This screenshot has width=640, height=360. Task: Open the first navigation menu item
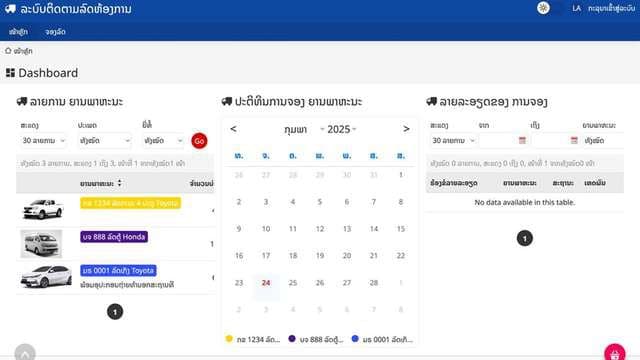(18, 31)
